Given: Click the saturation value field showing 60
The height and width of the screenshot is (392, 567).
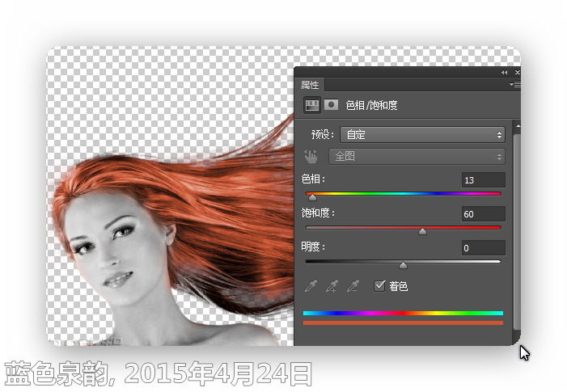Looking at the screenshot, I should click(x=483, y=214).
